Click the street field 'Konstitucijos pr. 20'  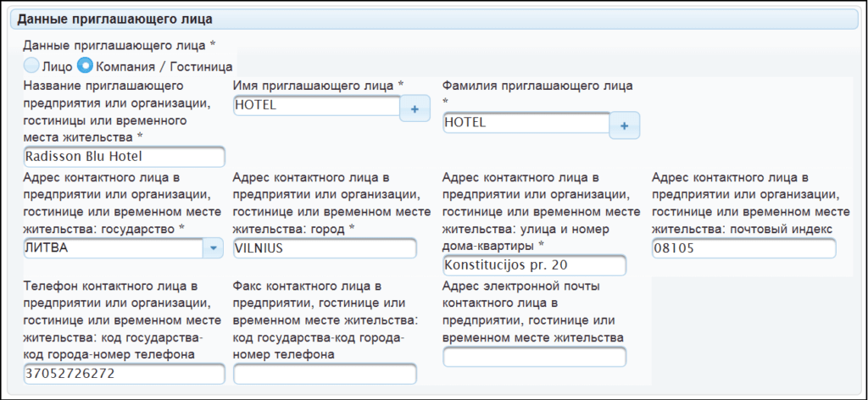[x=534, y=265]
